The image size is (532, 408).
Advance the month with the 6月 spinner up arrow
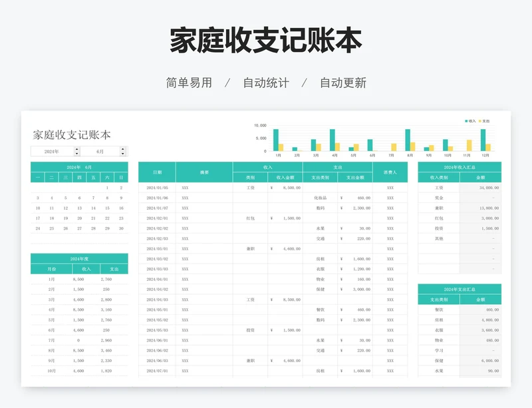[x=123, y=149]
